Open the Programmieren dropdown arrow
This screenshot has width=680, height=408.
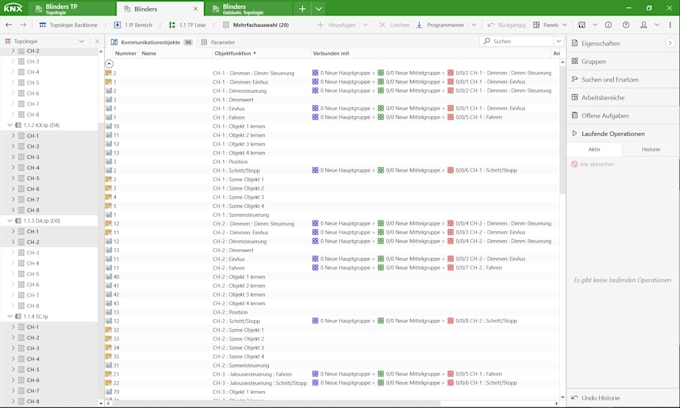pyautogui.click(x=474, y=25)
